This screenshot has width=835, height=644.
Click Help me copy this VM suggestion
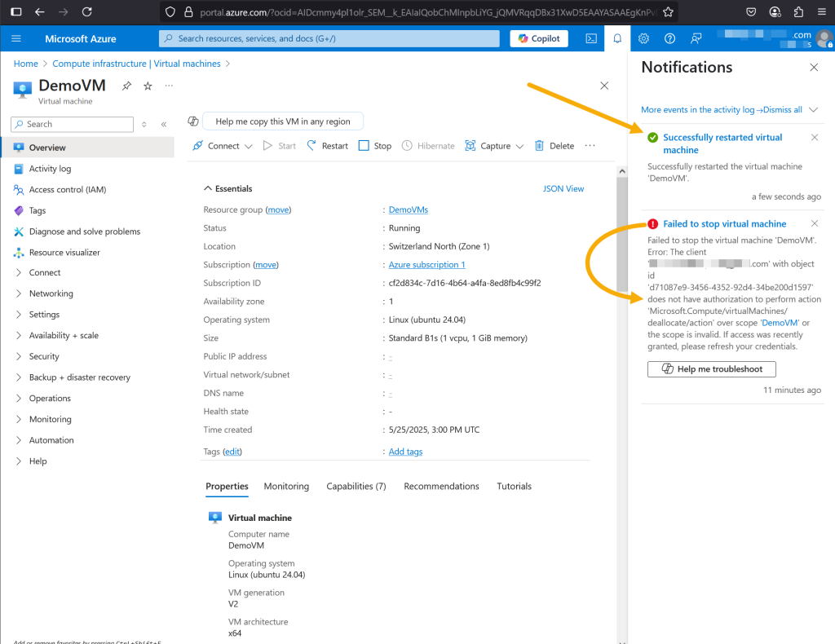(x=283, y=121)
